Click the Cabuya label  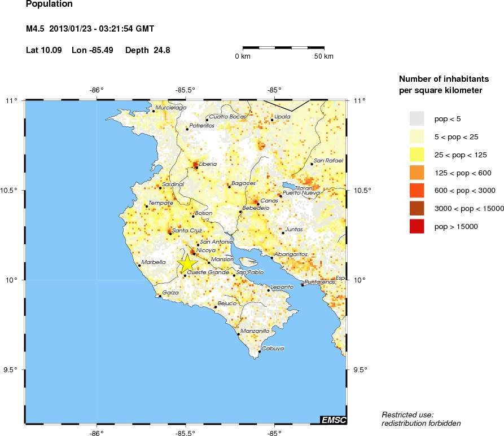pyautogui.click(x=273, y=348)
